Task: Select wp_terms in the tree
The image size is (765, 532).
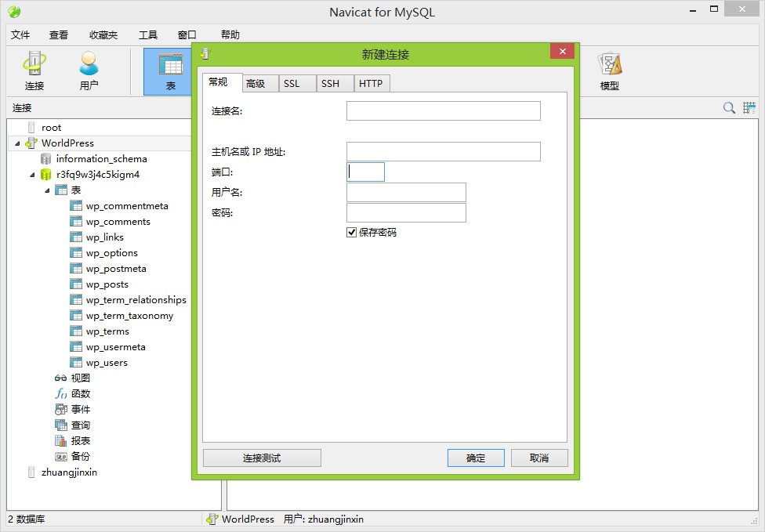Action: 107,331
